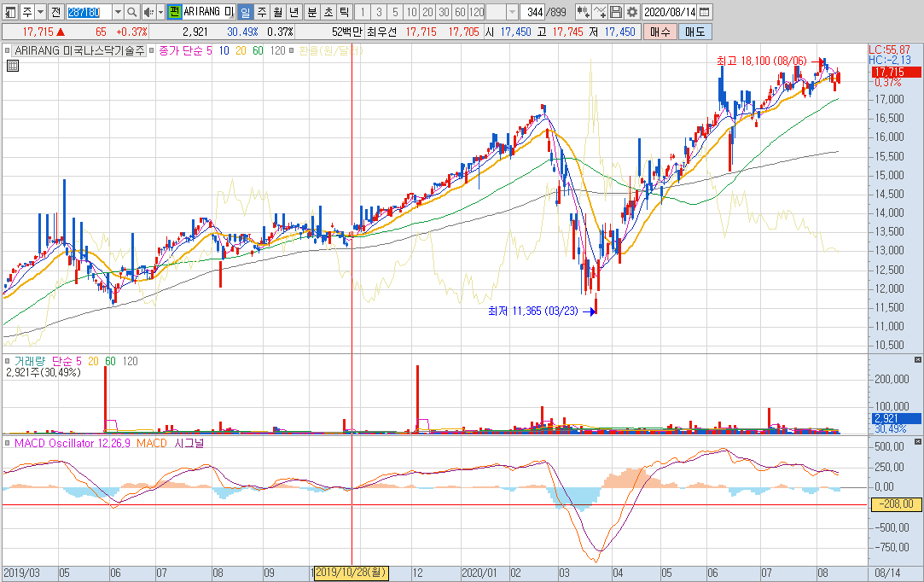Screen dimensions: 924x582
Task: Toggle the left sidebar panel icon
Action: [x=10, y=12]
